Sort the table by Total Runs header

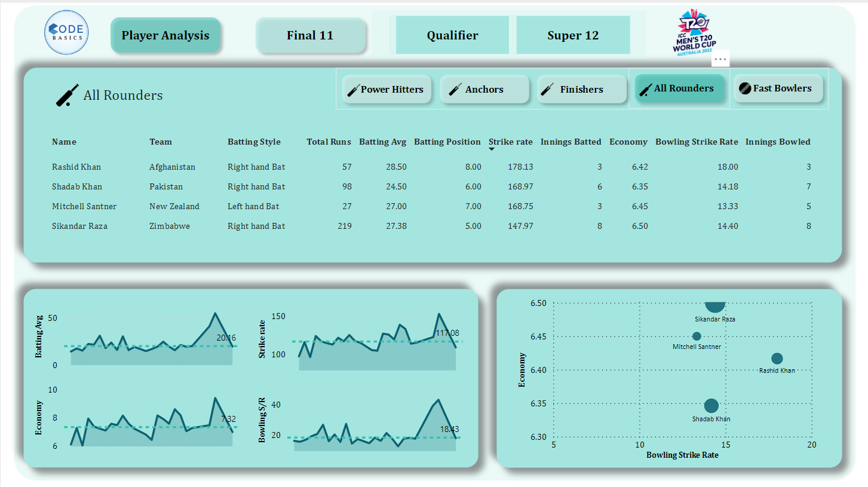[329, 142]
